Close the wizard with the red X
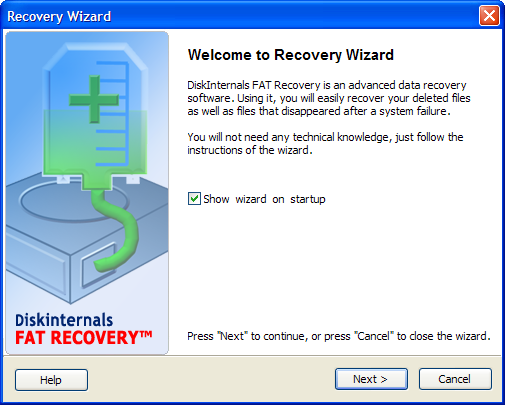The height and width of the screenshot is (405, 505). click(489, 16)
